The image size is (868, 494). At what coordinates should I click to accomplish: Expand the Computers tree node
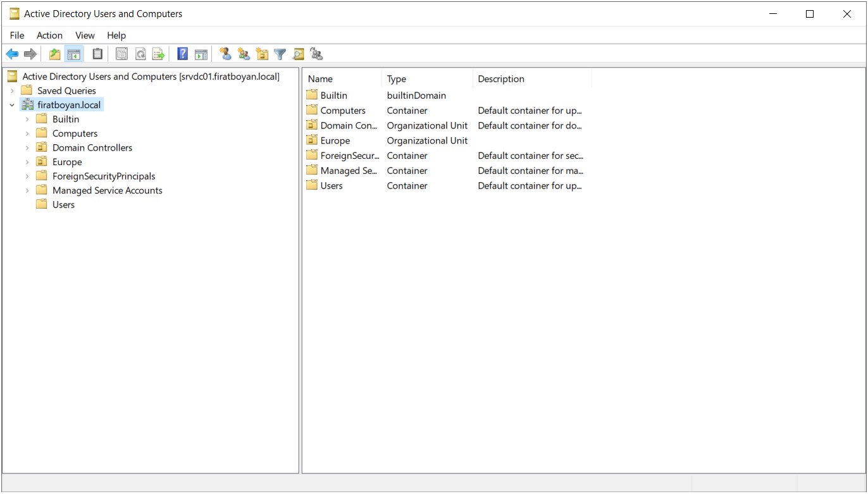[x=27, y=133]
